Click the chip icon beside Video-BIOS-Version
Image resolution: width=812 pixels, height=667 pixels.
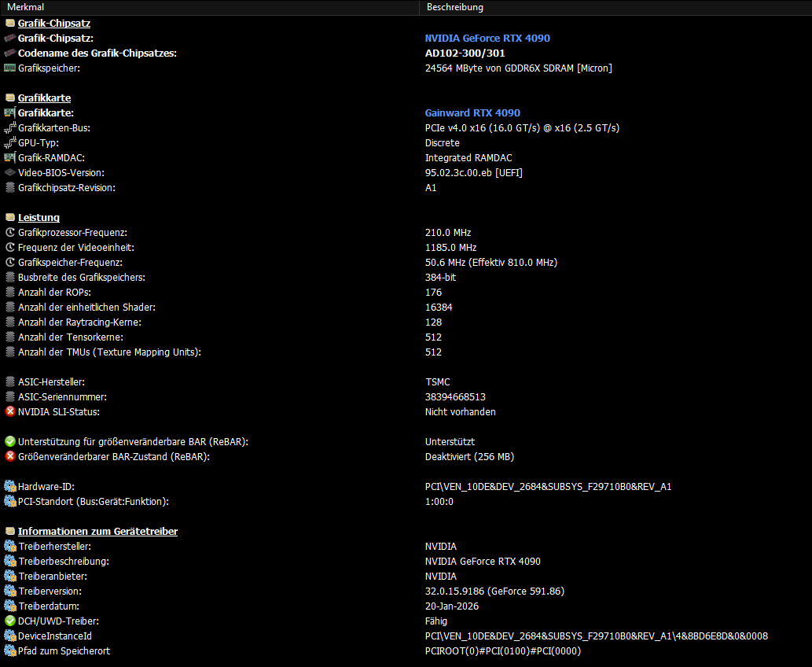pos(9,172)
